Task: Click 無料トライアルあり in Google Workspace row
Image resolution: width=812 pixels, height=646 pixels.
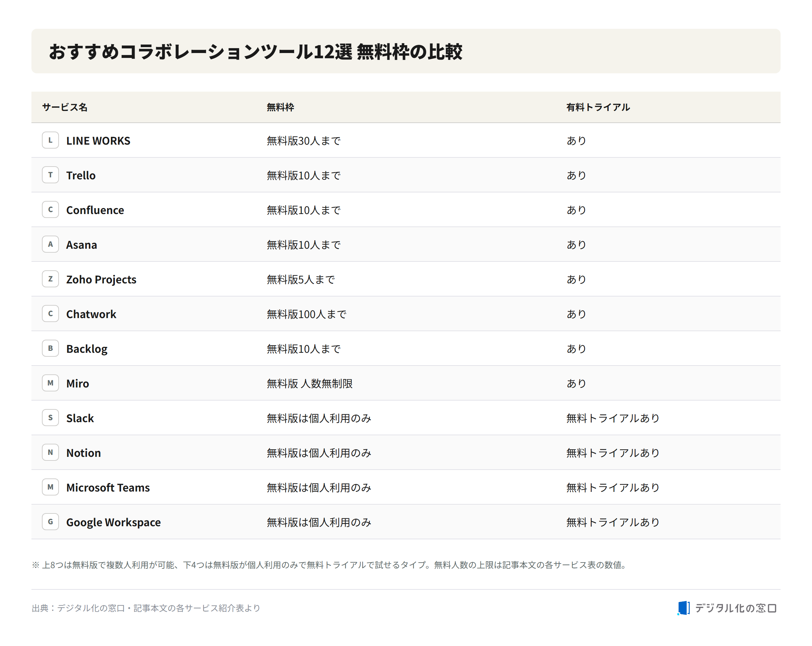Action: [x=613, y=522]
